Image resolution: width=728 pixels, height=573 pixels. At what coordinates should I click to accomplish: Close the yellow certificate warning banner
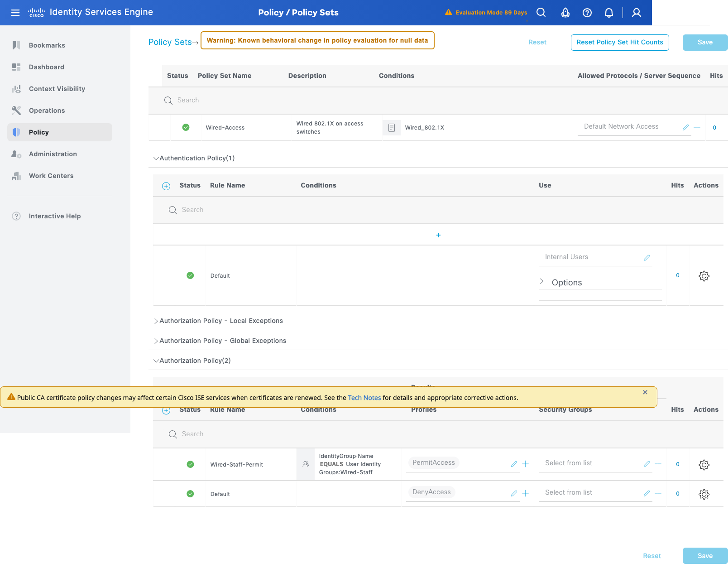[x=645, y=392]
